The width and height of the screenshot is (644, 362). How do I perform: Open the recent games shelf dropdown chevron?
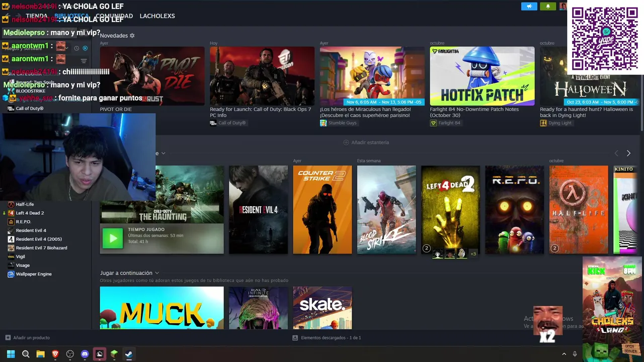pos(163,153)
